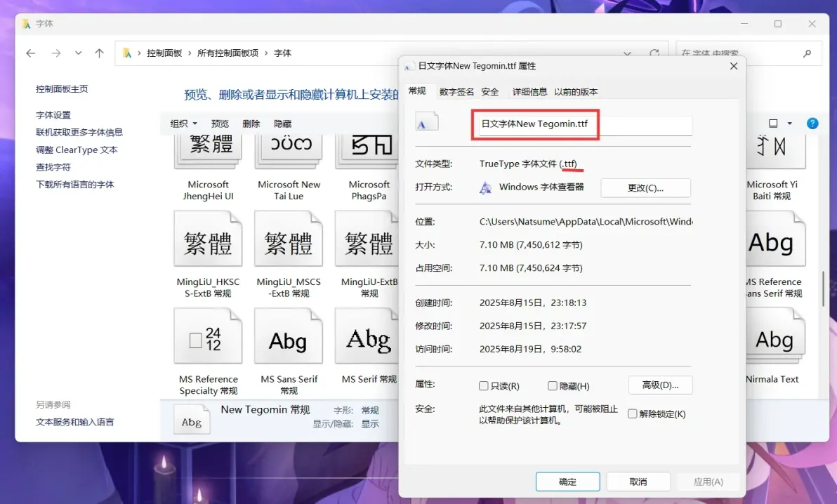837x504 pixels.
Task: Go forward in Fonts window navigation
Action: [x=56, y=53]
